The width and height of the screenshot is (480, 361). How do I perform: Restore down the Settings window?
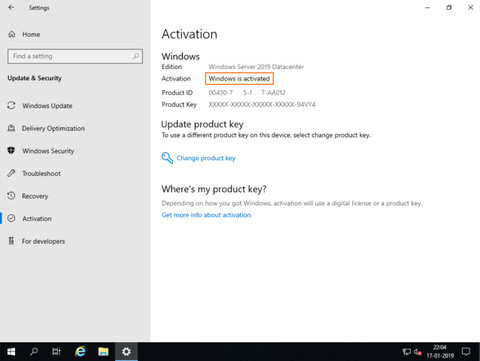[449, 7]
